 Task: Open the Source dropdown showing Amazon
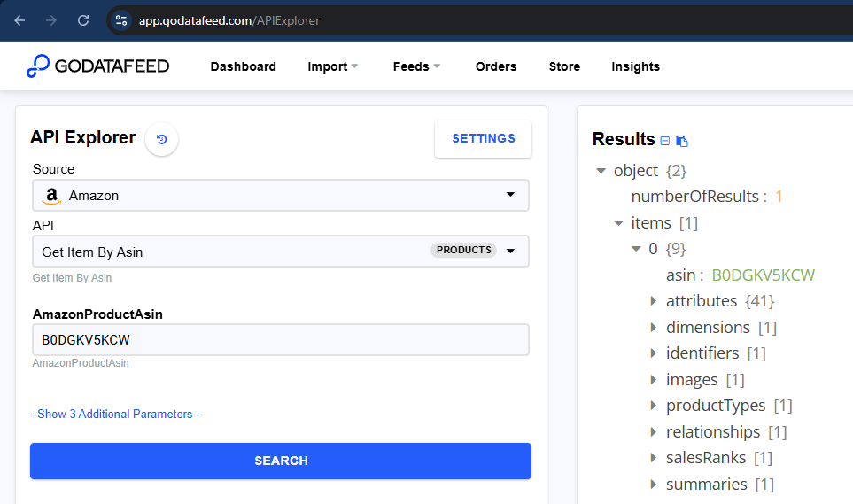tap(281, 196)
